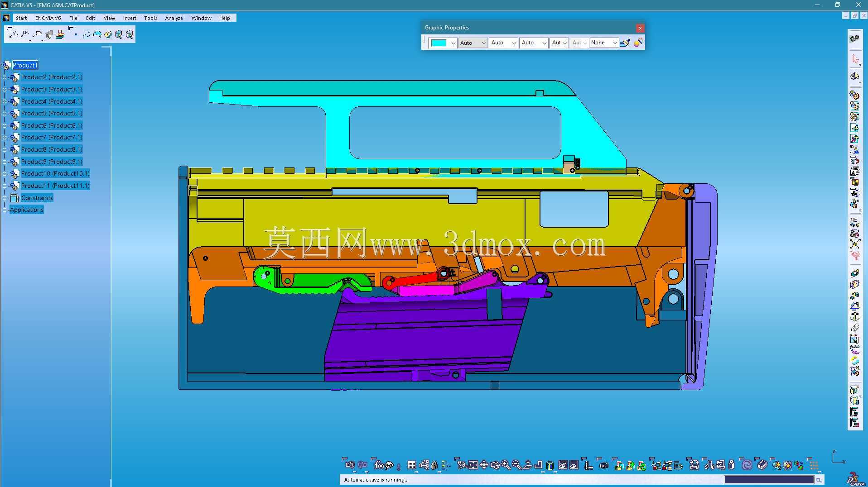Open the fill color dropdown in Graphic Properties
This screenshot has height=487, width=868.
[453, 43]
